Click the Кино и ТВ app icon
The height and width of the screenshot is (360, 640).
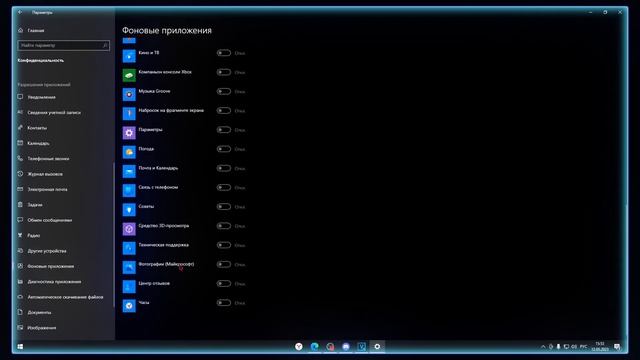point(129,56)
